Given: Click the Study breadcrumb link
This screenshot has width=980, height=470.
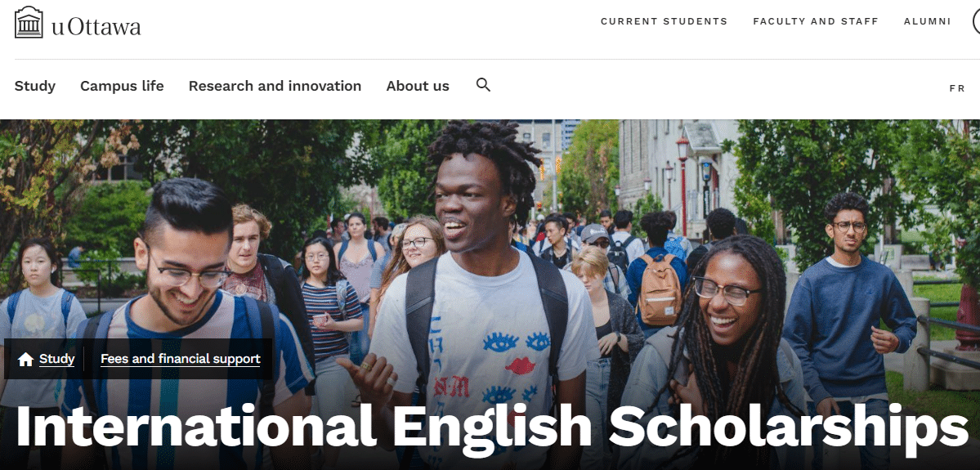Looking at the screenshot, I should pyautogui.click(x=57, y=360).
